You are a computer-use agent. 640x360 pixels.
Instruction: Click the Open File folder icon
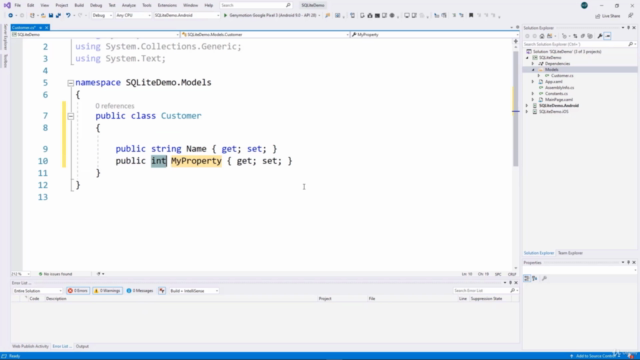coord(43,16)
